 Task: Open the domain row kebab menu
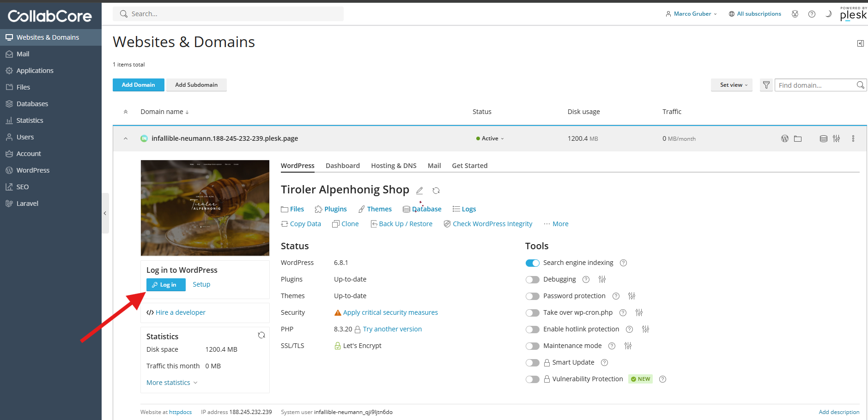tap(853, 138)
